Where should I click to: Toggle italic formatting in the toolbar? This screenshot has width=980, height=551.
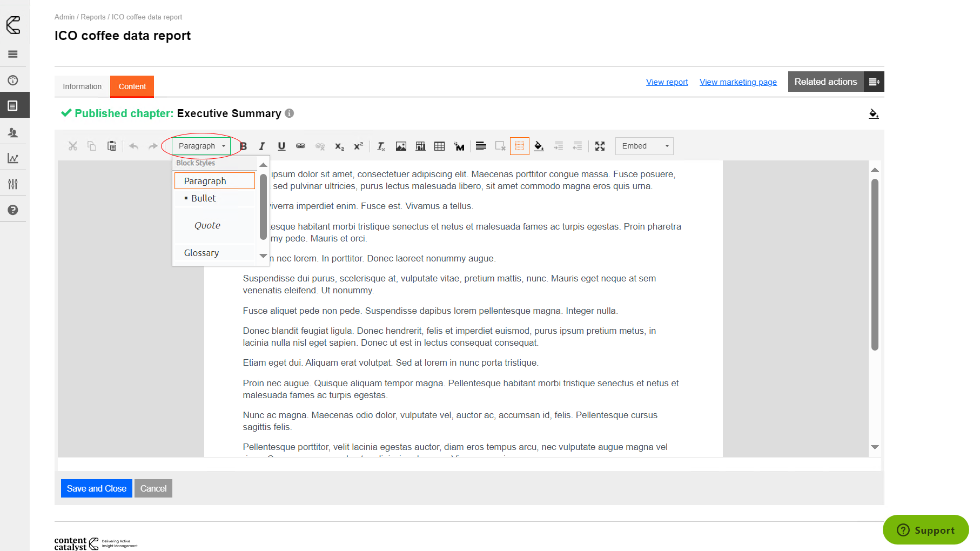(262, 146)
